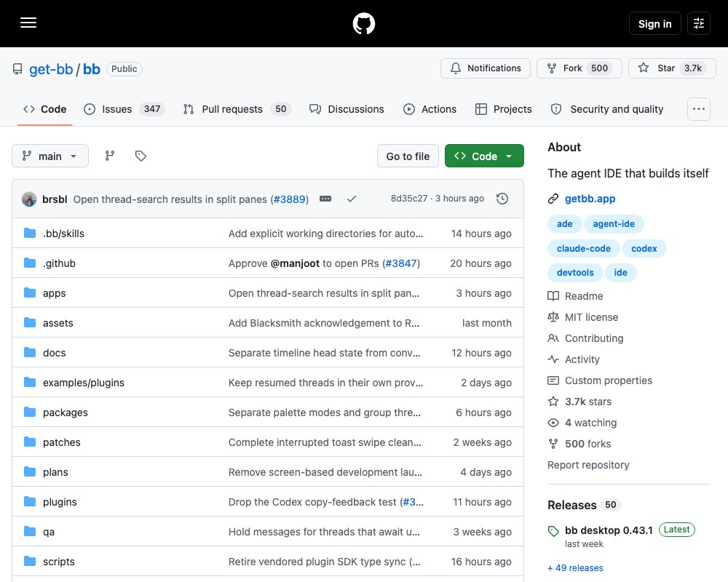Open bb desktop 0.43.1 release

609,530
